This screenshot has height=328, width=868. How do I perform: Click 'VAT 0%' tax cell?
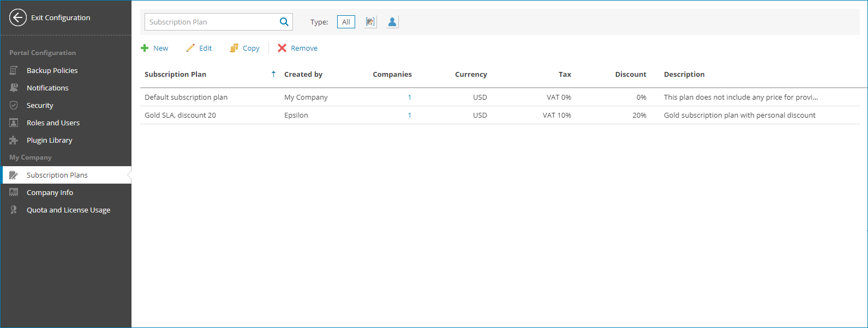(x=559, y=97)
